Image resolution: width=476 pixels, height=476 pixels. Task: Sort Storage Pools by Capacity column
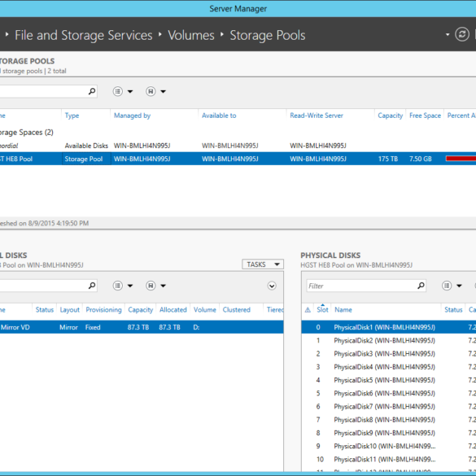pyautogui.click(x=390, y=116)
